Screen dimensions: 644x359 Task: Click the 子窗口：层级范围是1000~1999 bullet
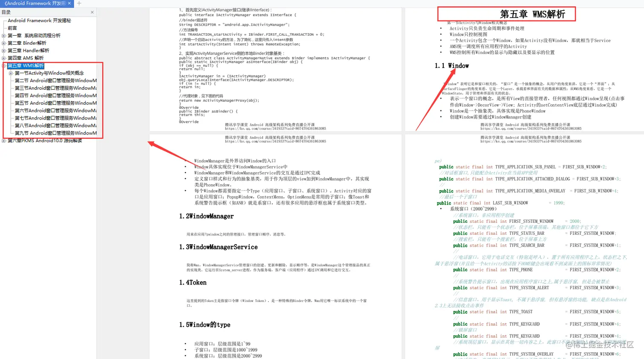pyautogui.click(x=226, y=350)
